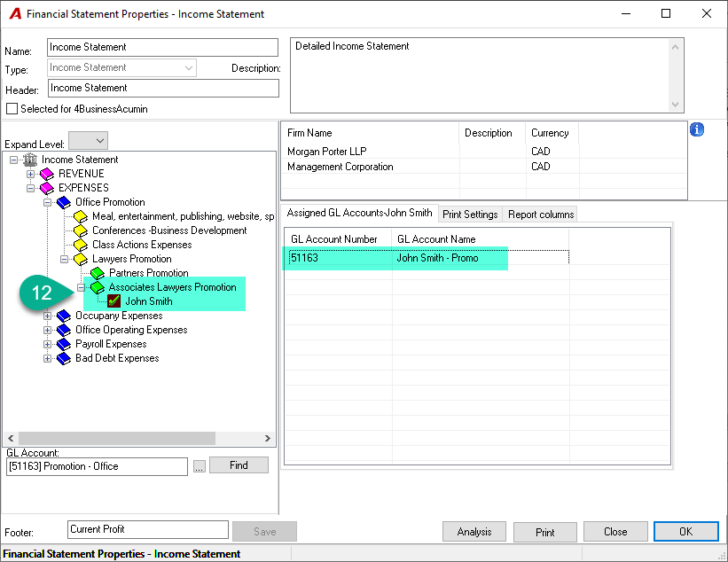
Task: Switch to the Print Settings tab
Action: (x=470, y=215)
